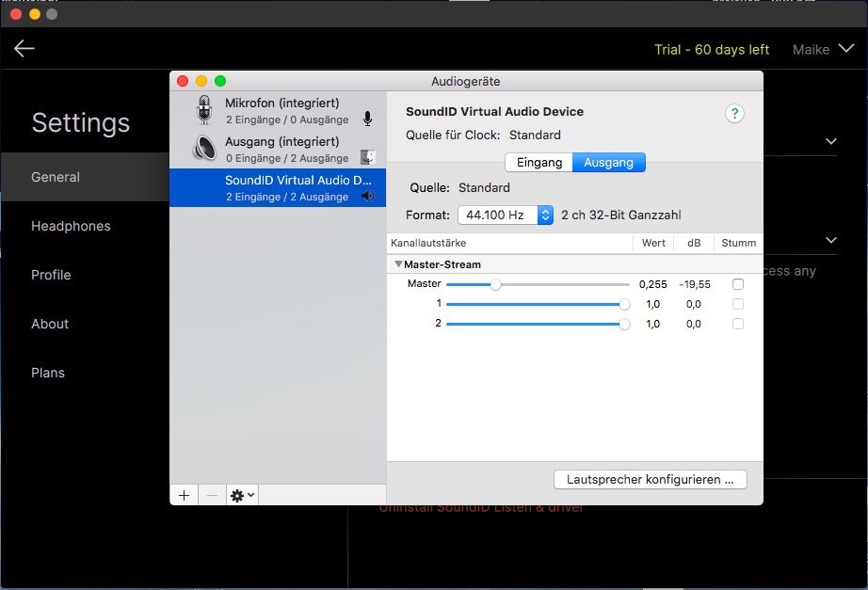The image size is (868, 590).
Task: Toggle the Stumm checkbox for channel 1
Action: pos(738,304)
